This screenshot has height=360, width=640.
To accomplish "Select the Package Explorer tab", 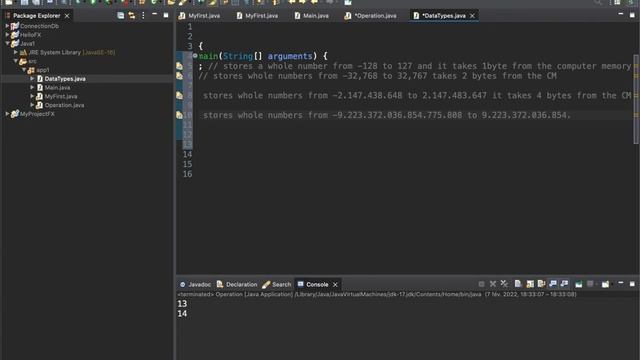I will [36, 16].
